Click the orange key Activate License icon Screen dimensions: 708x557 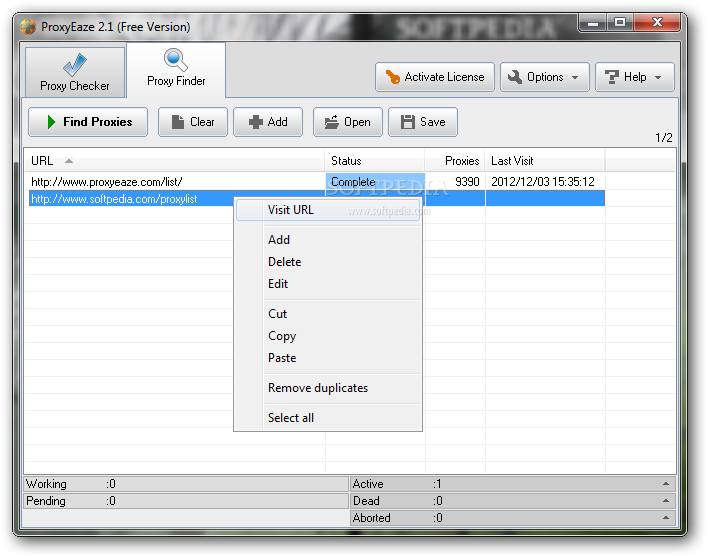pyautogui.click(x=392, y=77)
